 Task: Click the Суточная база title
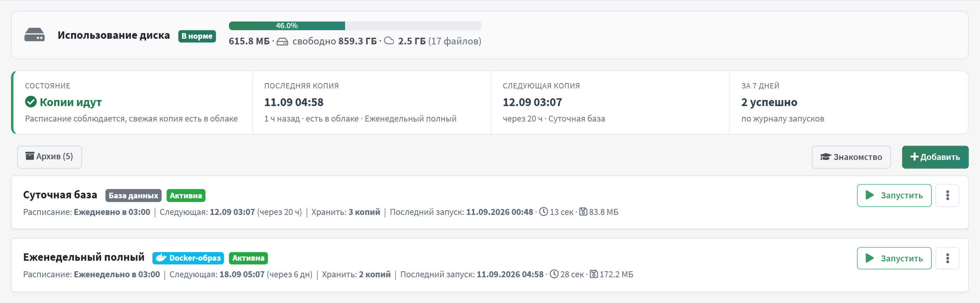point(60,195)
